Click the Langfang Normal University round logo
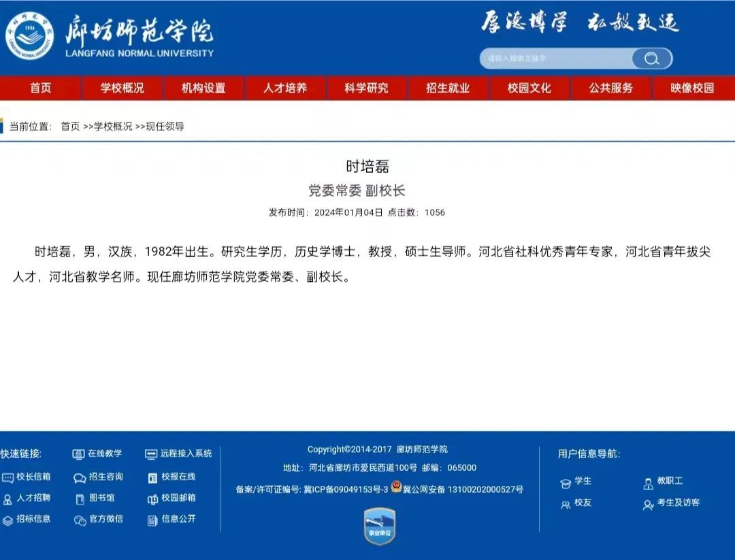The height and width of the screenshot is (560, 735). [x=29, y=37]
